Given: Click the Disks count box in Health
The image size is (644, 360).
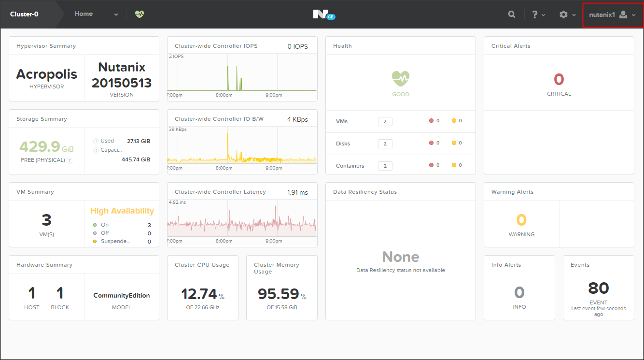Looking at the screenshot, I should pos(385,144).
